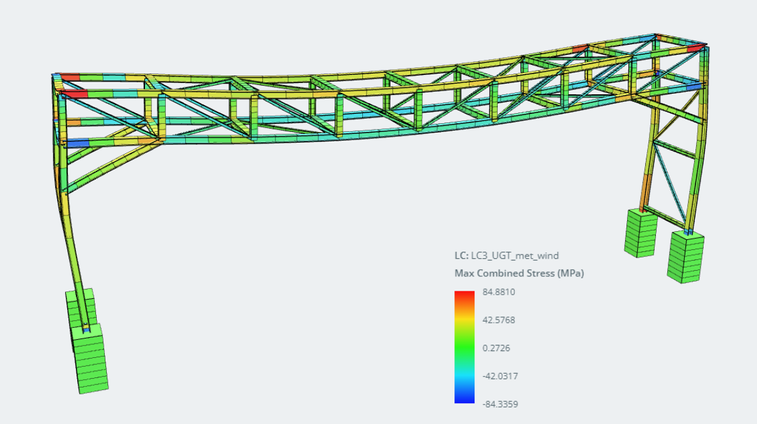The height and width of the screenshot is (424, 757).
Task: Click the legend value -42.0317
Action: 500,376
